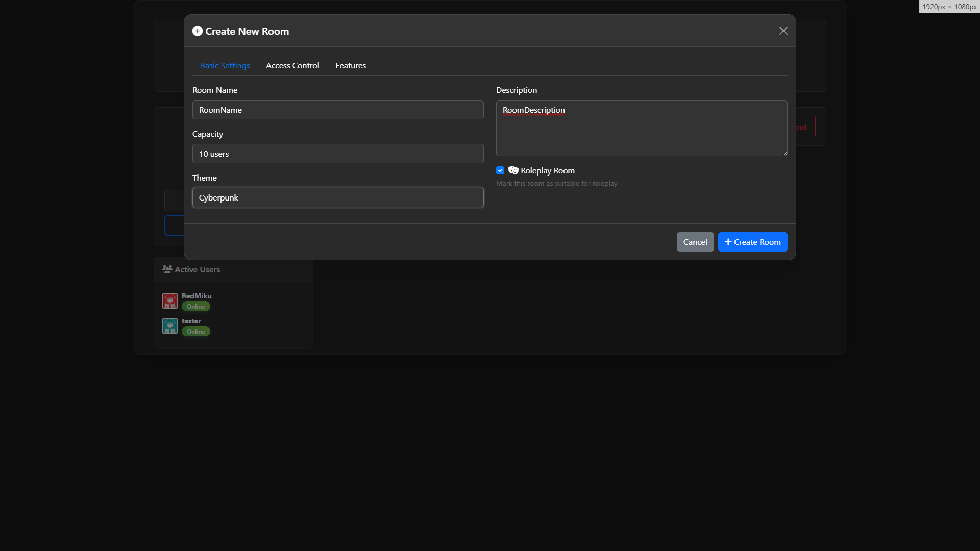Uncheck the Roleplay Room checkbox
980x551 pixels.
click(500, 170)
